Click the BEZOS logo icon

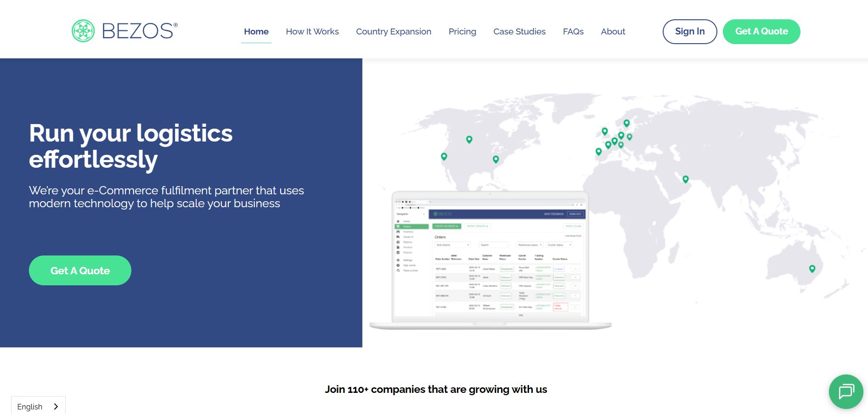click(83, 31)
